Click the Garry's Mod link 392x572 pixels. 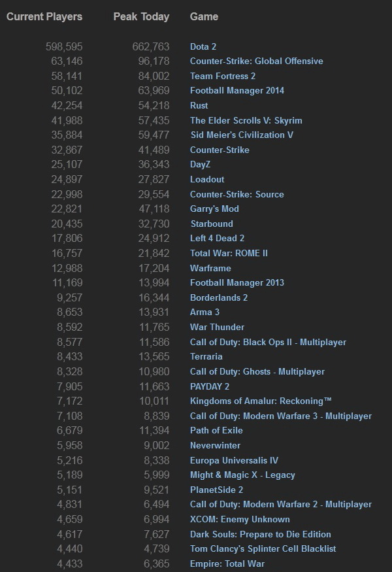214,209
